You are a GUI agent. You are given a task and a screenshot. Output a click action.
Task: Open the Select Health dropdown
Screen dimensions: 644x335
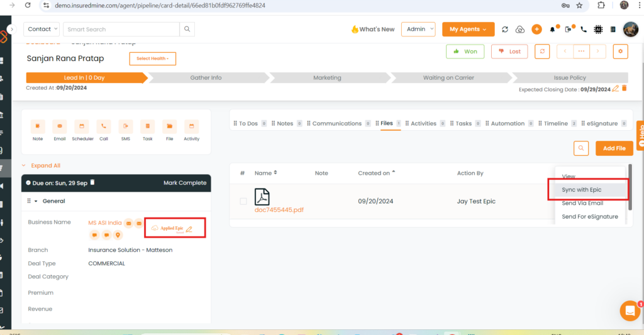click(152, 58)
